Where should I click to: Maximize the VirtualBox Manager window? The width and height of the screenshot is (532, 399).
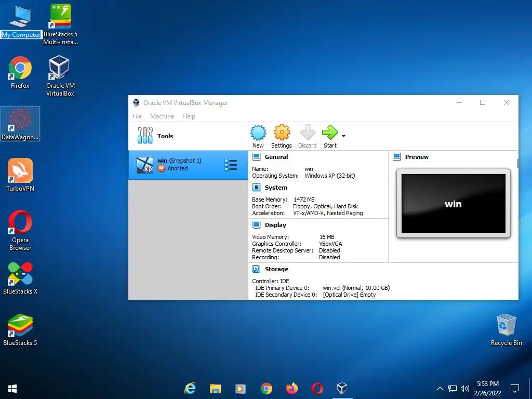click(483, 102)
